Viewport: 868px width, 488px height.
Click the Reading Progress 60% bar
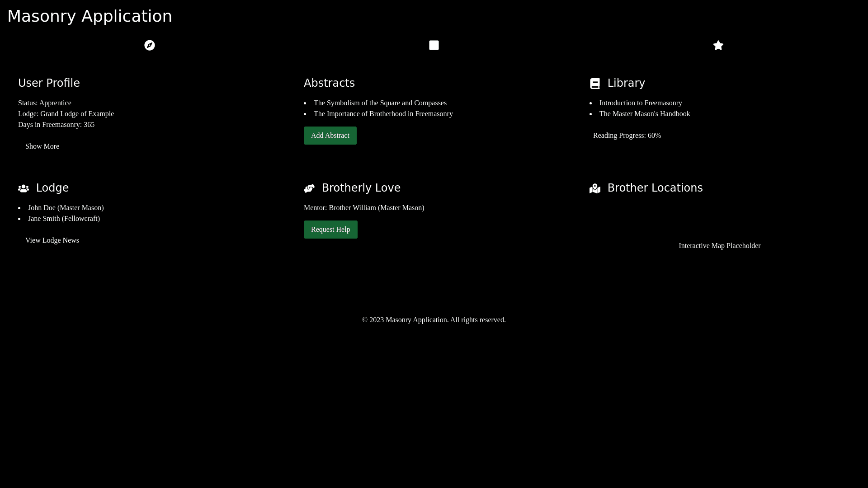point(627,136)
